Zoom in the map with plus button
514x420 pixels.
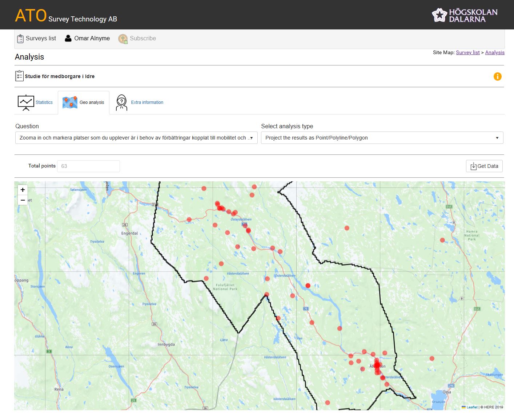click(x=23, y=190)
